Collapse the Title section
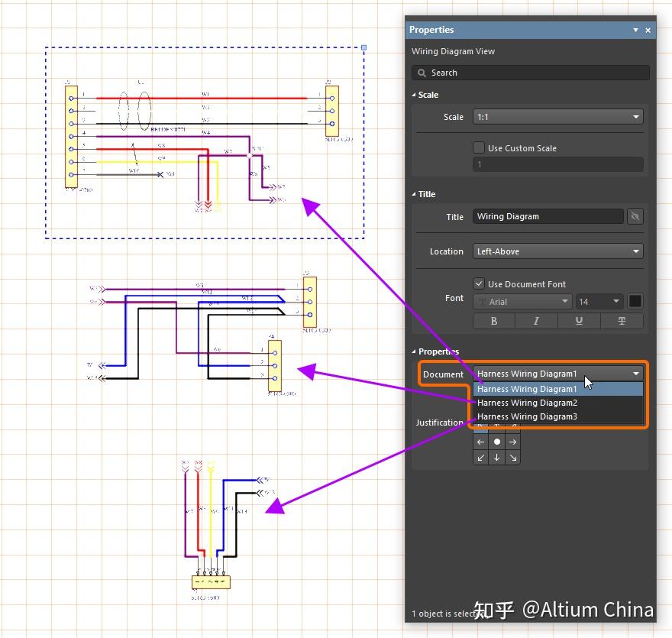This screenshot has width=672, height=638. click(414, 194)
